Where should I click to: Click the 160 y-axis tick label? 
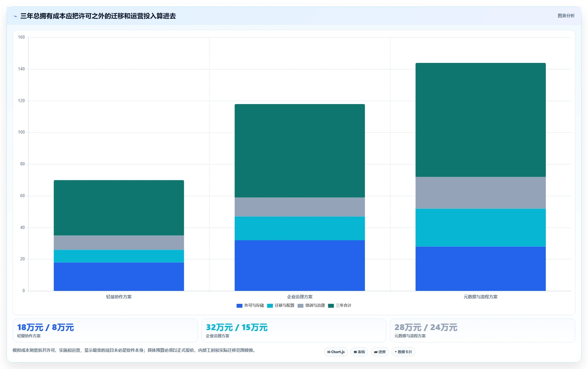(x=21, y=37)
